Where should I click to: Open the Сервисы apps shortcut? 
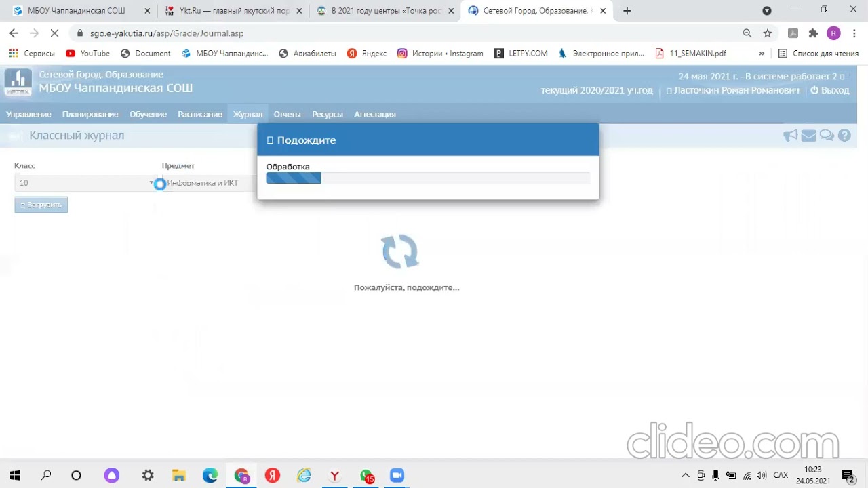pos(32,53)
